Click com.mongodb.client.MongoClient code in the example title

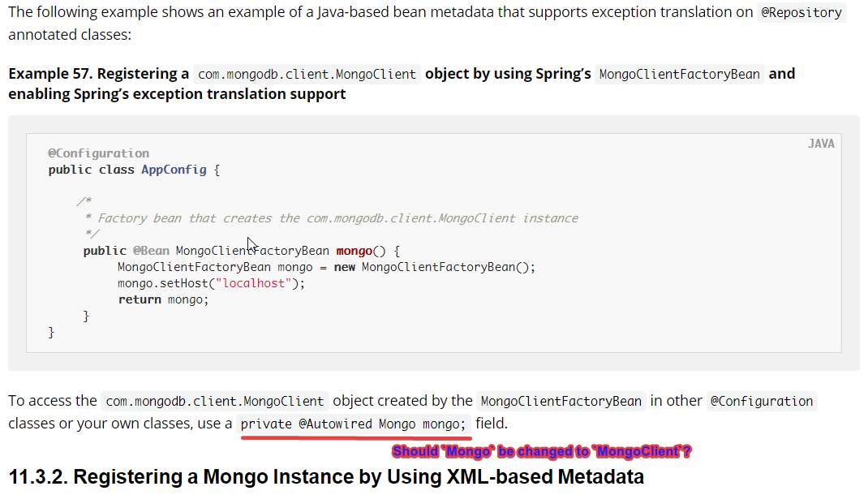(307, 75)
